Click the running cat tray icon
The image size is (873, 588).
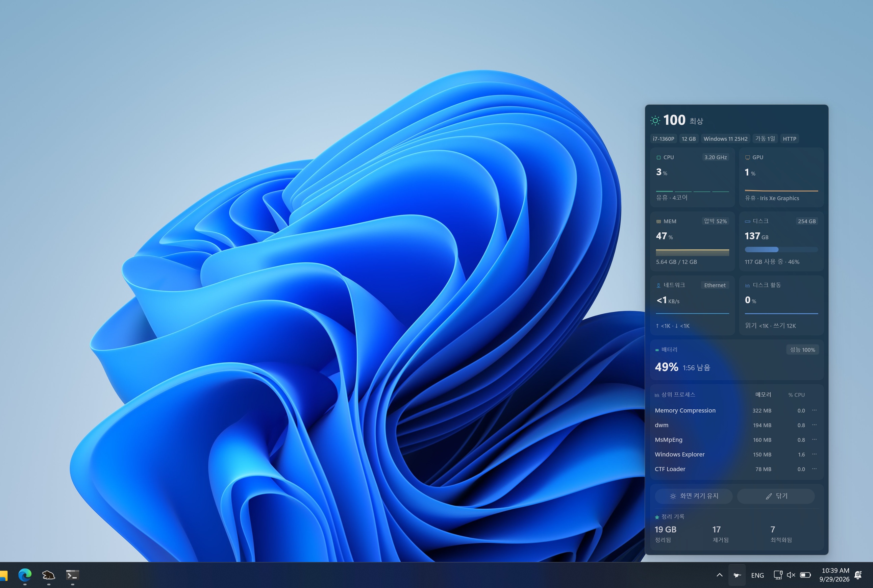[x=737, y=575]
